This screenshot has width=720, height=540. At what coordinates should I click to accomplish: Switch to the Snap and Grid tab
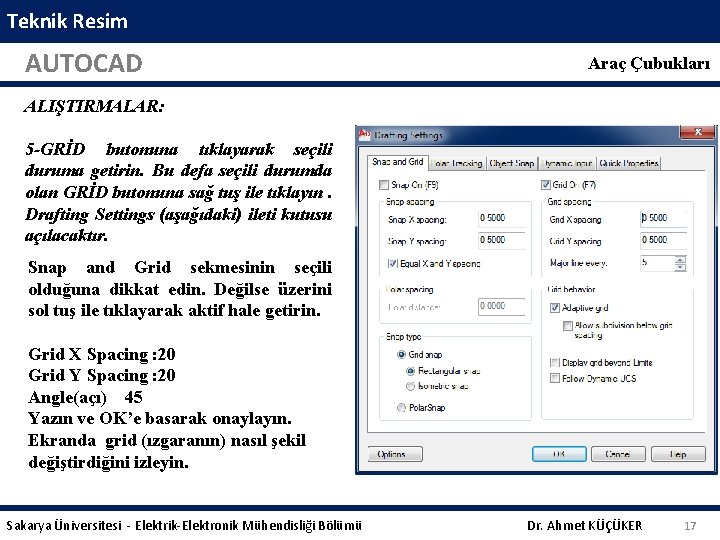(x=398, y=162)
